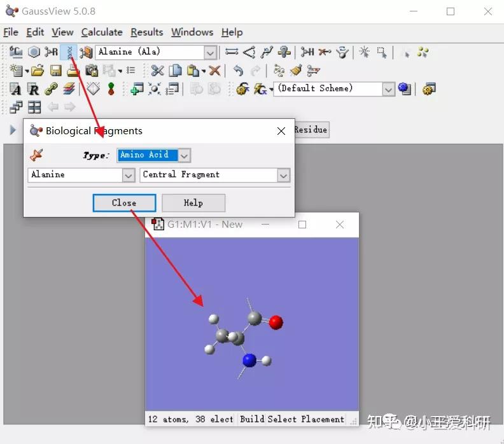504x444 pixels.
Task: Select the Modify Bond tool
Action: tap(232, 52)
